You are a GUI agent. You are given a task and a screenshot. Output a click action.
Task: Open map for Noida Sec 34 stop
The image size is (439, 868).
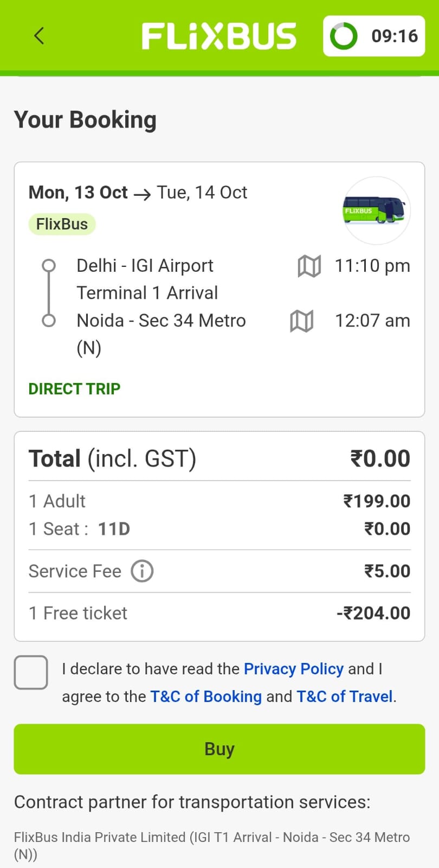click(302, 321)
